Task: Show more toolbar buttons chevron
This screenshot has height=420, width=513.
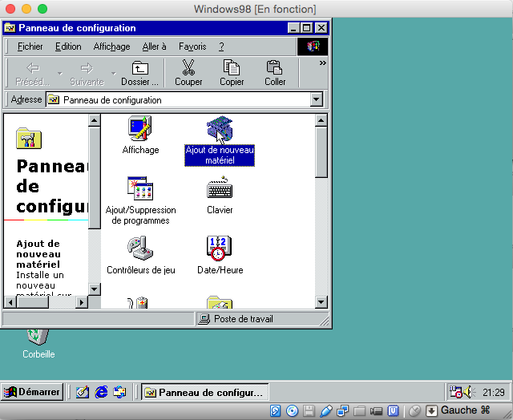Action: coord(322,63)
